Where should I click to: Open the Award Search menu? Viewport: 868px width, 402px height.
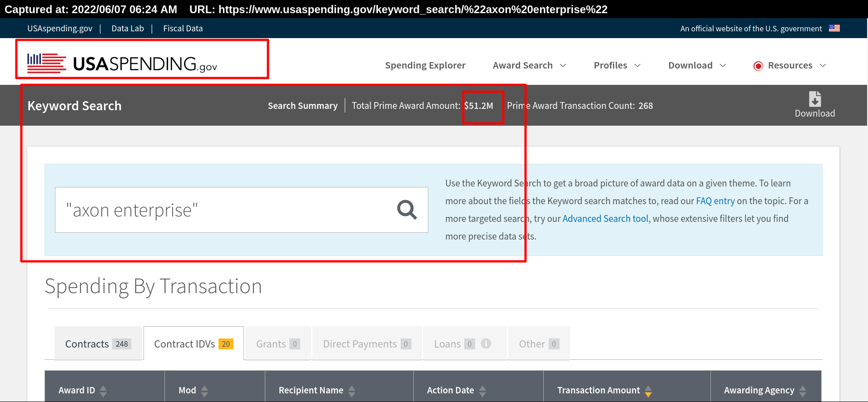coord(523,65)
